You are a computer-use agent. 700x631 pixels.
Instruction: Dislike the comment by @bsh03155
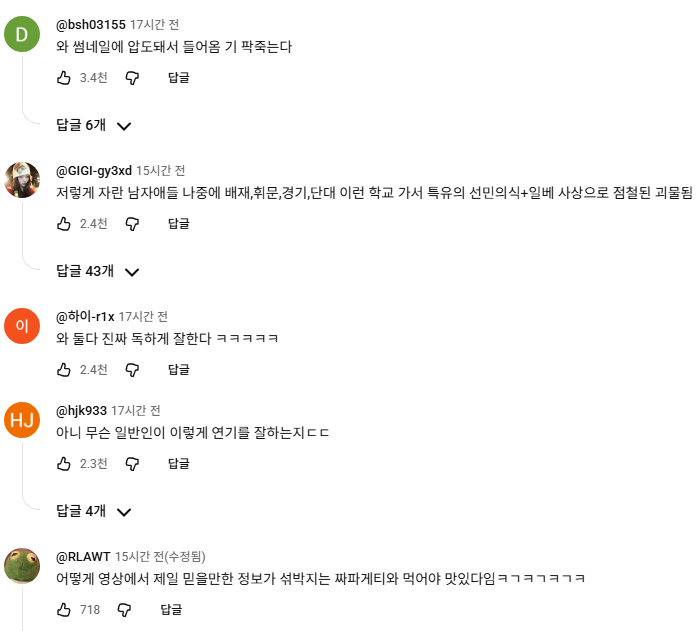coord(132,78)
